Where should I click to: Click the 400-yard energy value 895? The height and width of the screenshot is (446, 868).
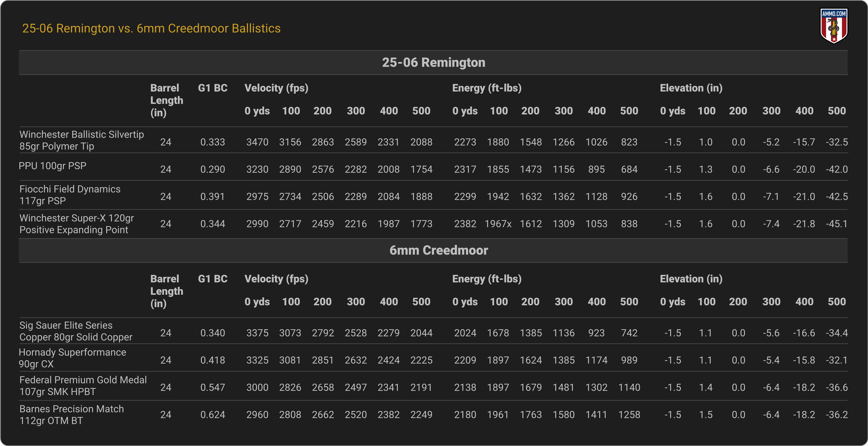(596, 169)
